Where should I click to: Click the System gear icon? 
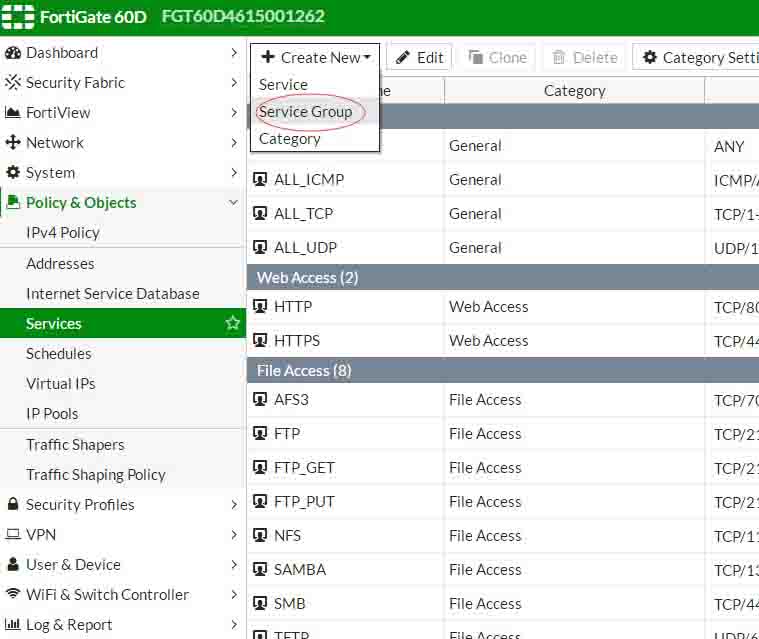(x=13, y=172)
